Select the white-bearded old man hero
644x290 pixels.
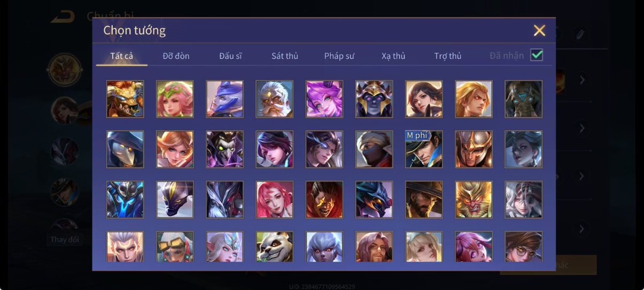pos(274,99)
